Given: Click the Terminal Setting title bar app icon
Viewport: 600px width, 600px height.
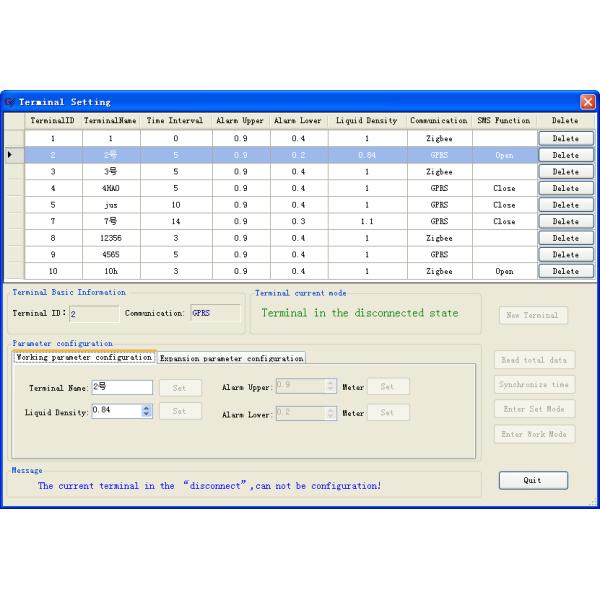Looking at the screenshot, I should coord(10,102).
